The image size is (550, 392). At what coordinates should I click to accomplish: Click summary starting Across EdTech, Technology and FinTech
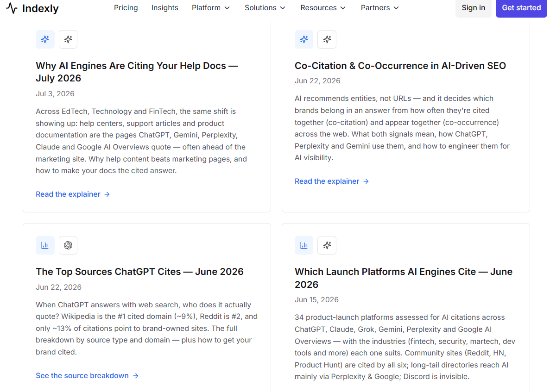(x=141, y=141)
